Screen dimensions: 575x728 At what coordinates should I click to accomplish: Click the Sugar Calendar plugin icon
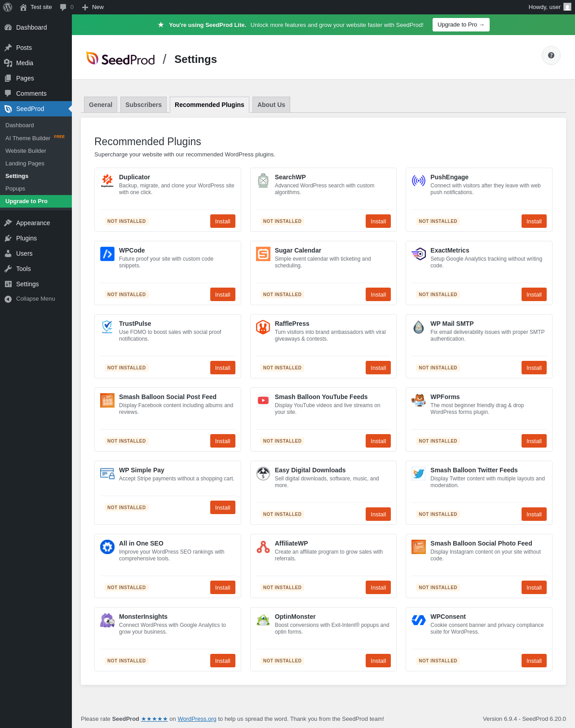point(263,254)
